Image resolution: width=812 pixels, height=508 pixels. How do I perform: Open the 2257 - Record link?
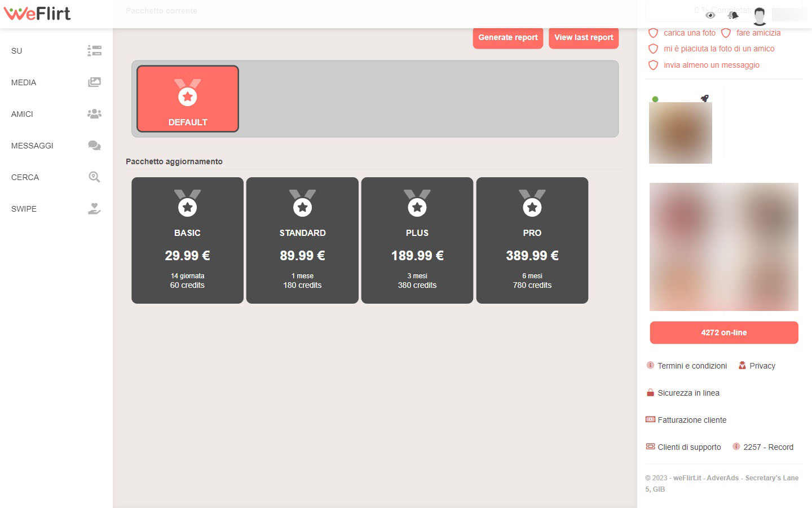point(768,447)
